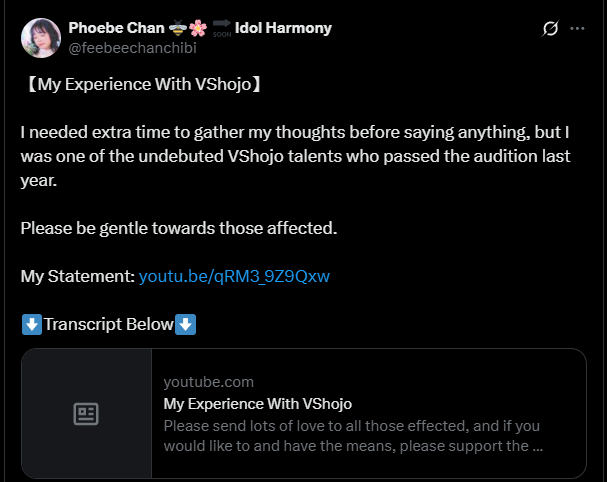
Task: Click the Please be gentle sentence
Action: tap(179, 228)
